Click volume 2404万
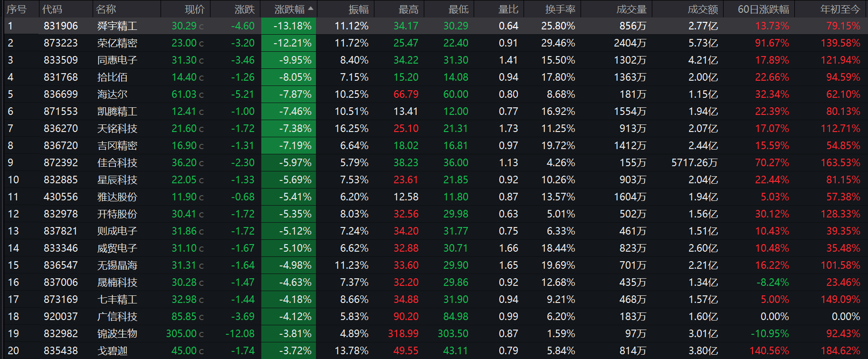The height and width of the screenshot is (359, 868). (630, 43)
